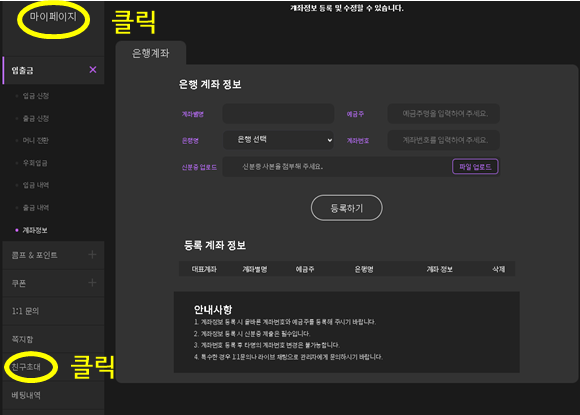Open 1:1 문의 in the sidebar
The image size is (580, 415).
[x=25, y=311]
